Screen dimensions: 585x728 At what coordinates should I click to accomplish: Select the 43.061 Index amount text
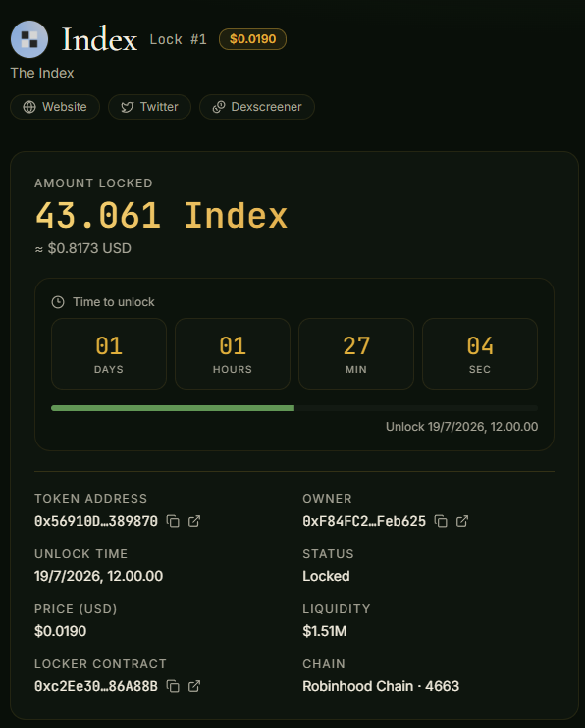coord(162,216)
